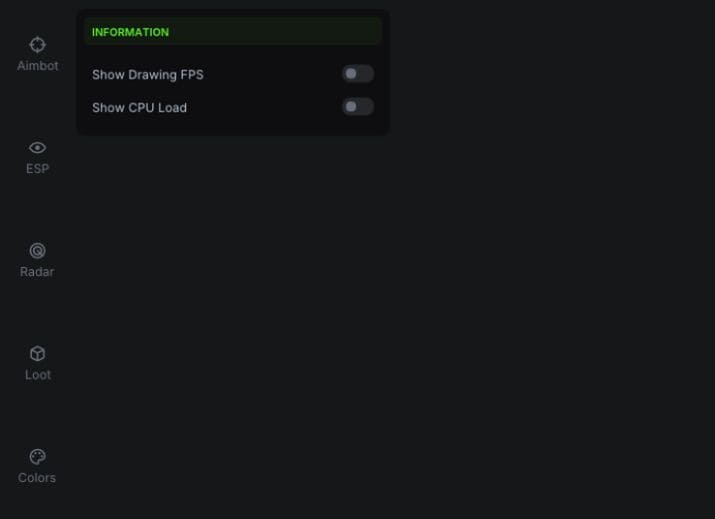The width and height of the screenshot is (715, 519).
Task: Open the Colors palette icon
Action: 37,457
